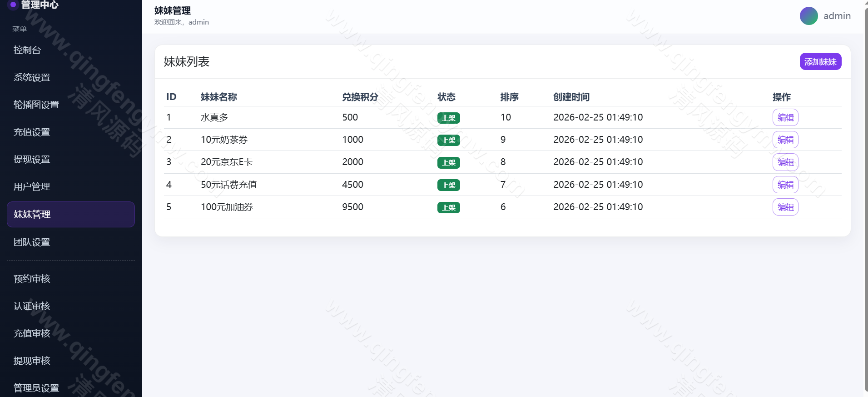
Task: Edit the 水真多 row
Action: [x=785, y=117]
